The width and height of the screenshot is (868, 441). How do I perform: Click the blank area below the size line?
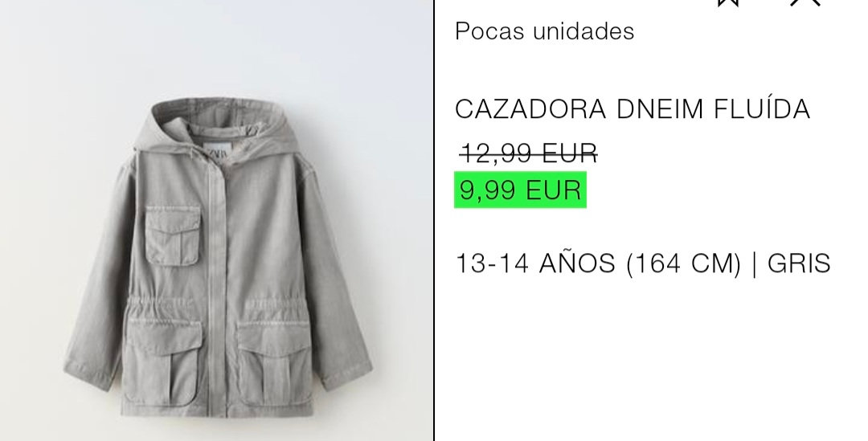650,360
